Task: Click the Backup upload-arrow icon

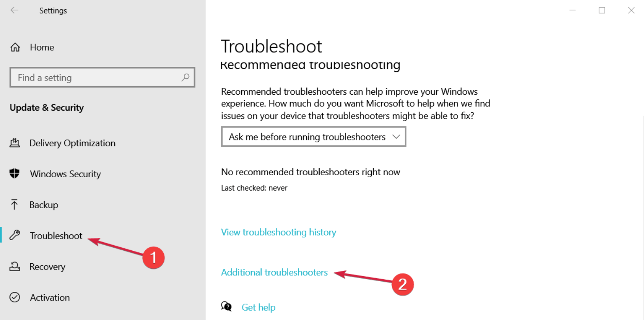Action: 15,205
